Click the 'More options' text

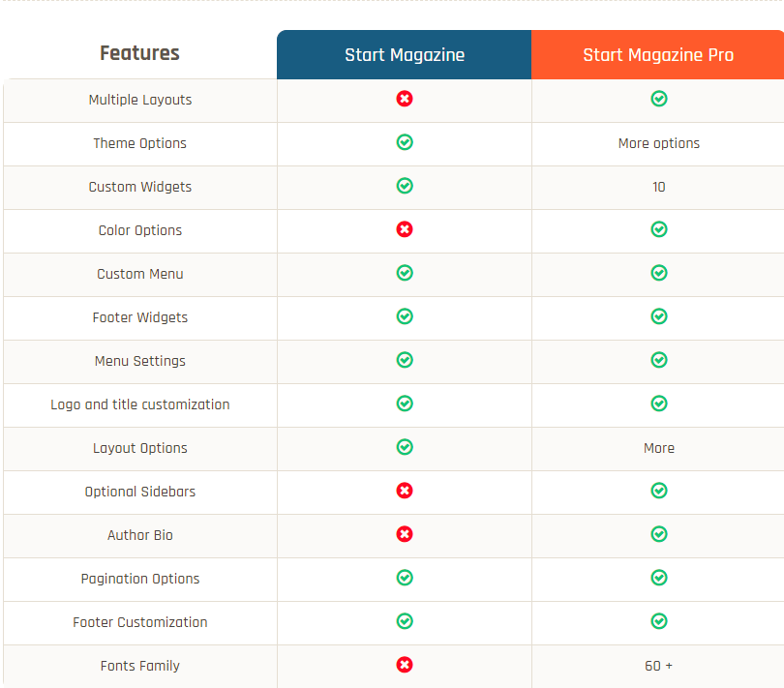[658, 143]
